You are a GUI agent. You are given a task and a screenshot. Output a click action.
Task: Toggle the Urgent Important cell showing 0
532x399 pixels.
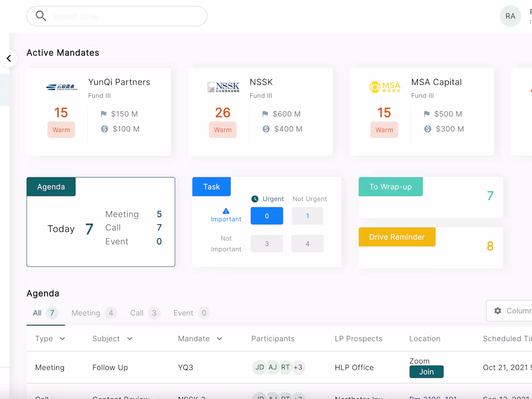tap(266, 216)
